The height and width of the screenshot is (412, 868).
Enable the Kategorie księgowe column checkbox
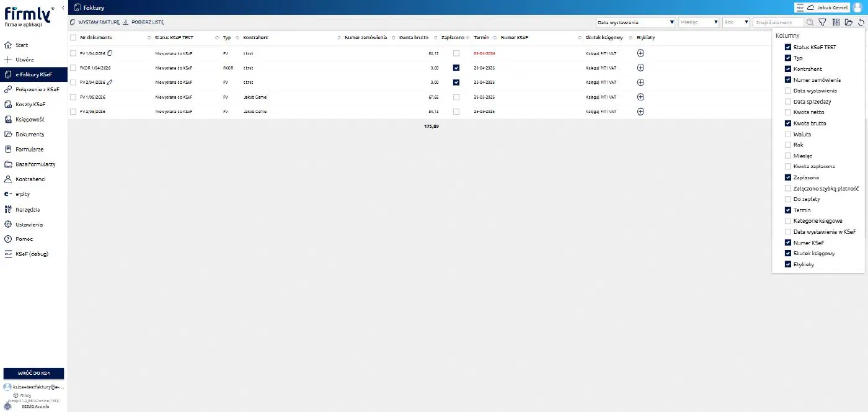[787, 221]
